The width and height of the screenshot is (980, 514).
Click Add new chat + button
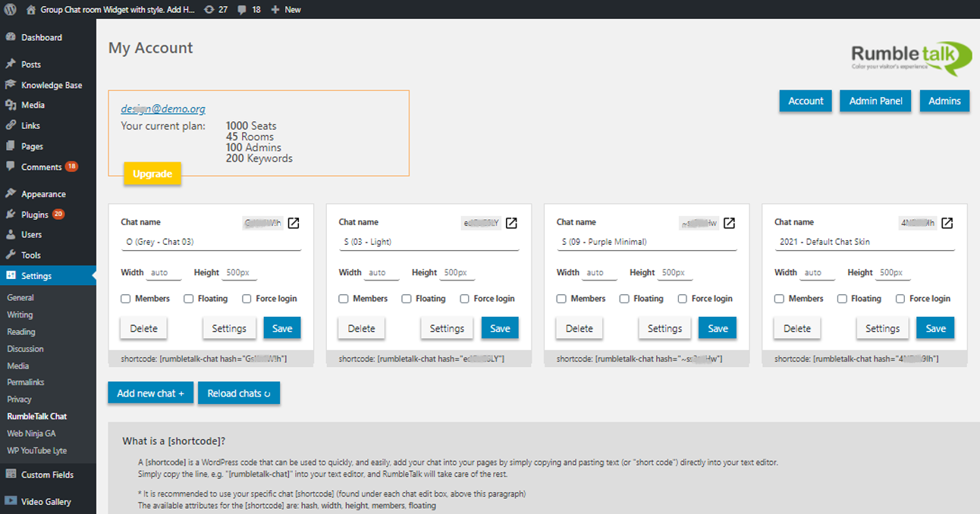(x=150, y=393)
